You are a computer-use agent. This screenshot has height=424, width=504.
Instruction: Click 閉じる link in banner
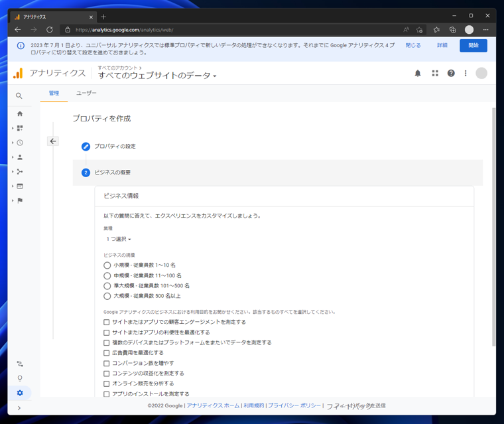[x=413, y=45]
